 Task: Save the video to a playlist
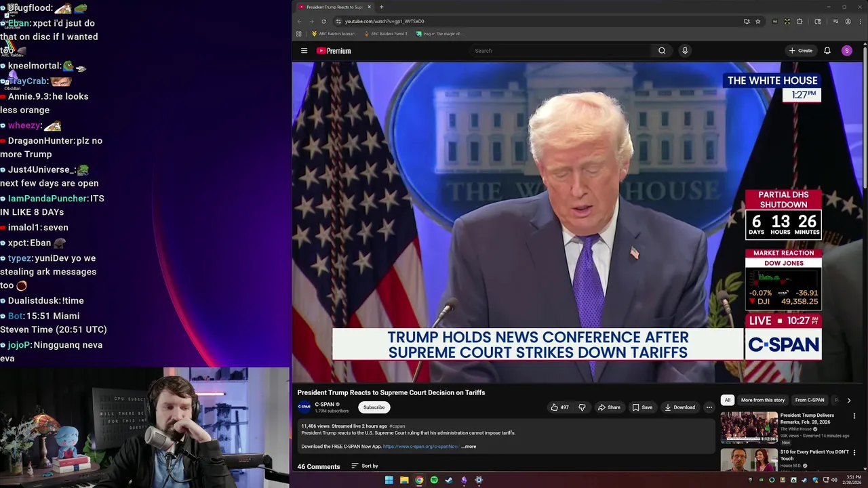coord(642,407)
